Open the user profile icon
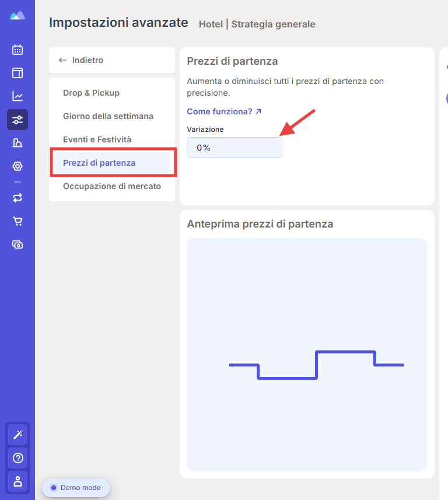448x500 pixels. pos(18,481)
